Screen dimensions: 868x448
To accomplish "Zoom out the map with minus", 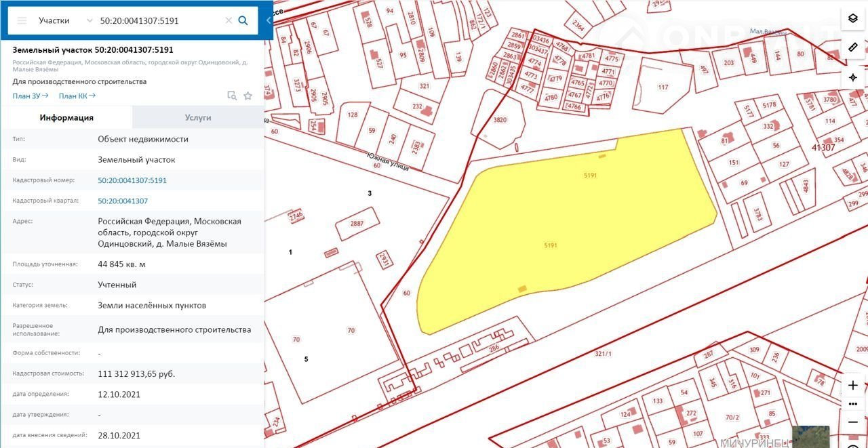I will tap(853, 422).
